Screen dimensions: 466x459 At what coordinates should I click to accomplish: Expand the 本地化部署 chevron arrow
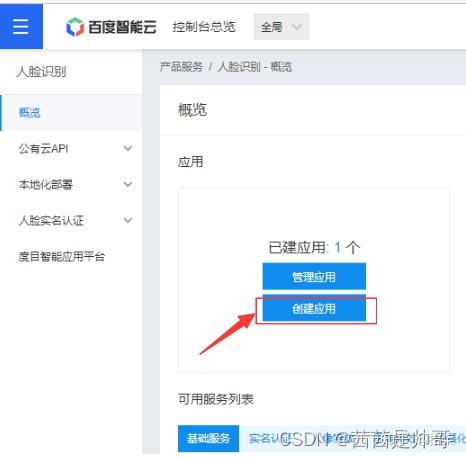[128, 184]
